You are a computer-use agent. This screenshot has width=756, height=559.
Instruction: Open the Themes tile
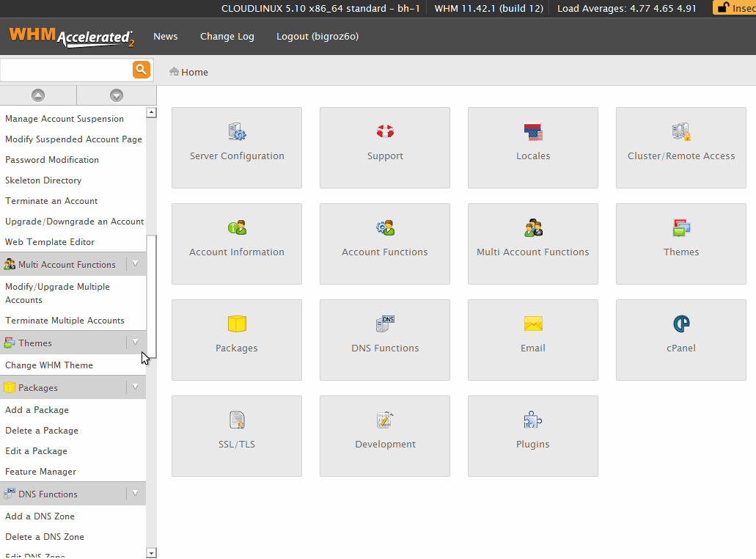click(x=680, y=244)
